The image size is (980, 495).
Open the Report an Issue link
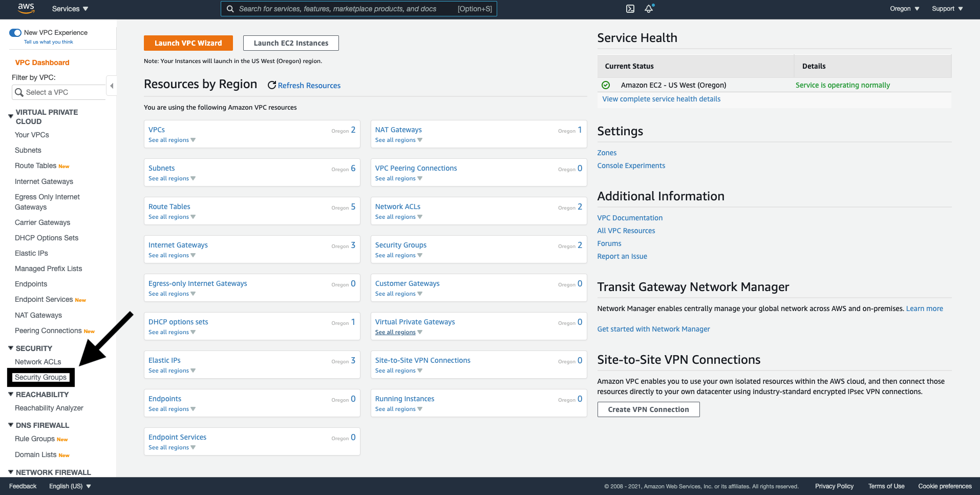[622, 256]
